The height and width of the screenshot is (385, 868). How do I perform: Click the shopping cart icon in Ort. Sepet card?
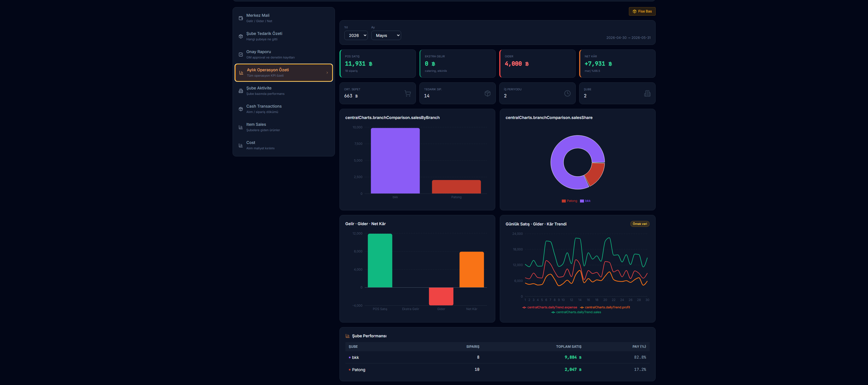(407, 93)
